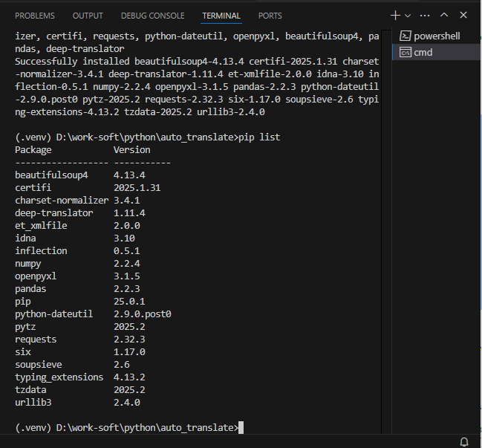
Task: Click the terminal cursor at the prompt
Action: pyautogui.click(x=241, y=428)
